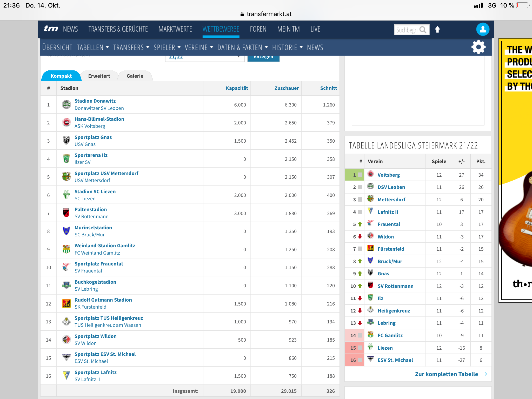Expand the Daten & Fakten dropdown
This screenshot has width=532, height=399.
pyautogui.click(x=243, y=47)
